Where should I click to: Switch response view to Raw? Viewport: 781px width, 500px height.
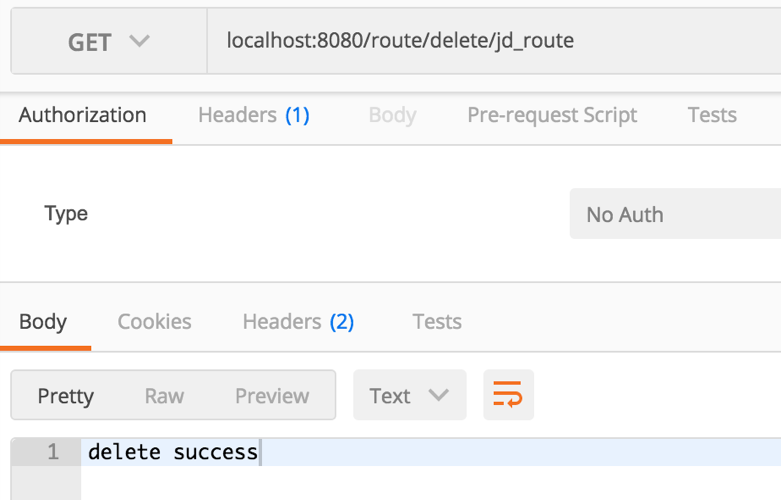pos(164,396)
